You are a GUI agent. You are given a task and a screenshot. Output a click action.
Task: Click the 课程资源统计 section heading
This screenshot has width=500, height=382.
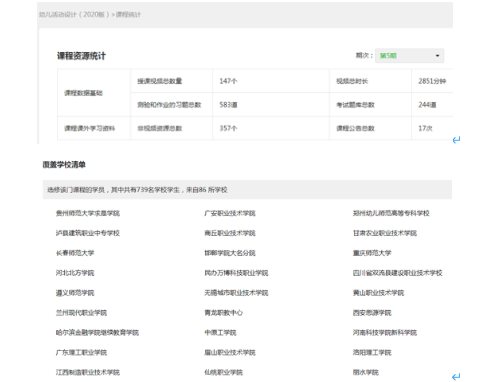click(81, 56)
